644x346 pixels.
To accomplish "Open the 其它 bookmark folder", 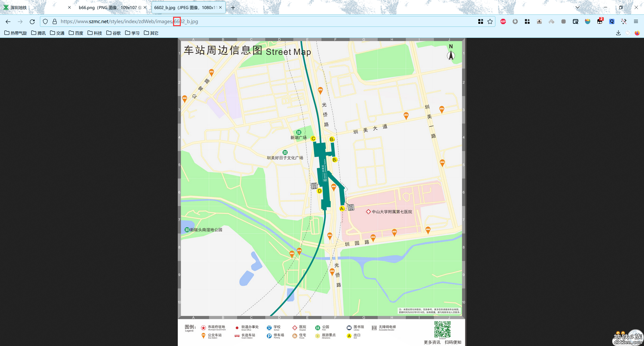I will tap(151, 33).
